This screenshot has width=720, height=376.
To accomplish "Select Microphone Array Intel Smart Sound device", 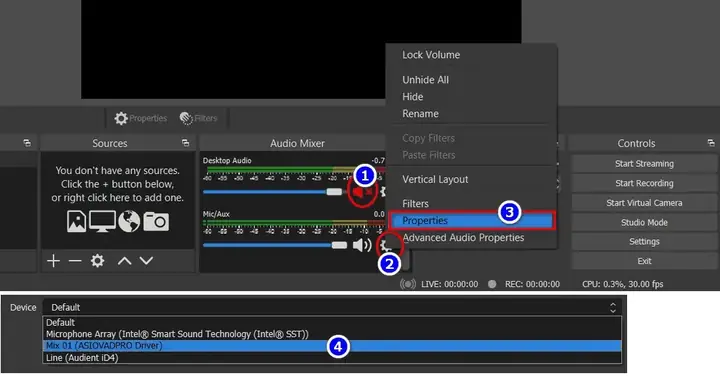I will click(332, 334).
